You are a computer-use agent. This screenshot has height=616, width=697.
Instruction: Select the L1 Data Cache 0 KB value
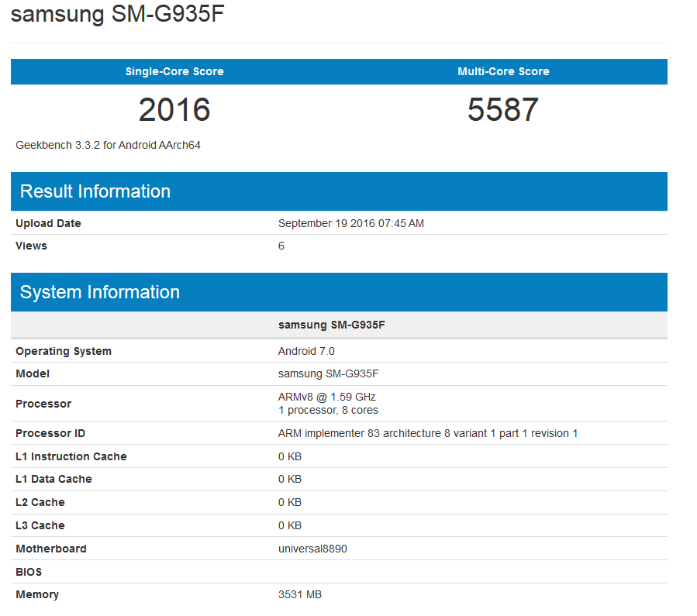[x=290, y=479]
